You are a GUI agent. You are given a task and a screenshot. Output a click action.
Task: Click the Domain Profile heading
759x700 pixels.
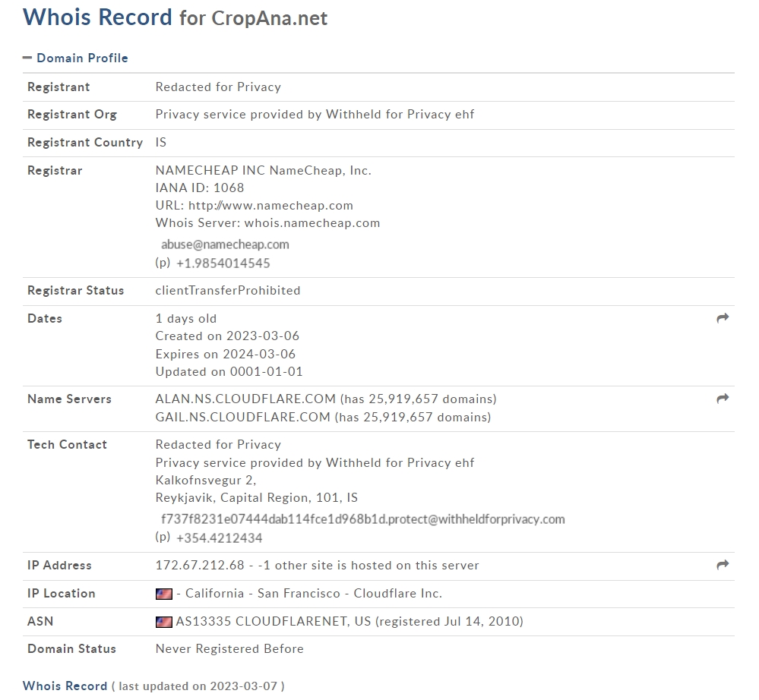coord(82,58)
